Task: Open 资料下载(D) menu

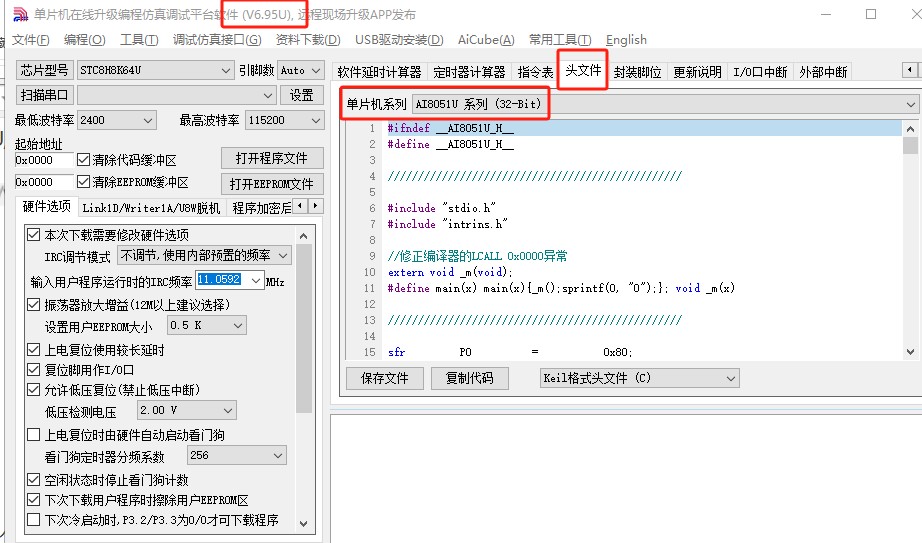Action: coord(308,40)
